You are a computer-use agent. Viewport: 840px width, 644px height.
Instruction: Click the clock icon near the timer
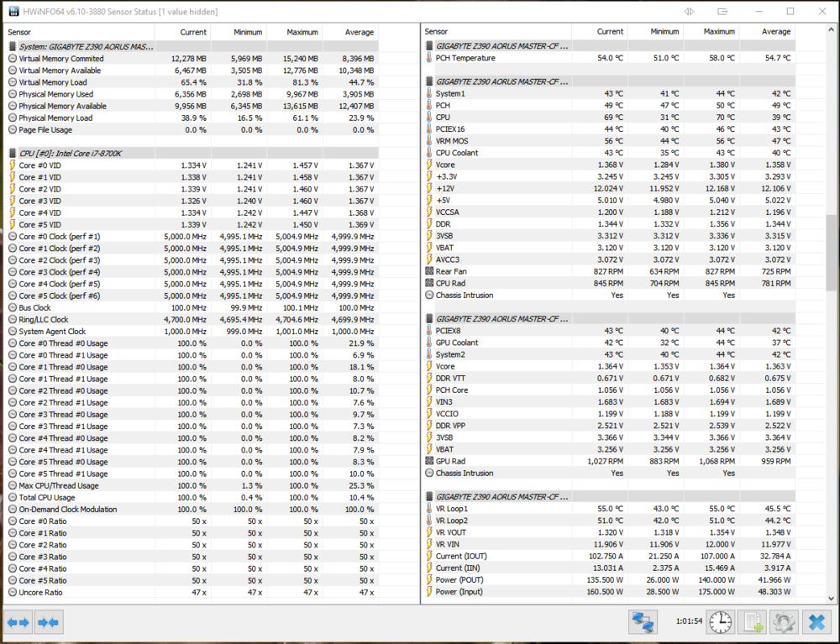coord(721,621)
